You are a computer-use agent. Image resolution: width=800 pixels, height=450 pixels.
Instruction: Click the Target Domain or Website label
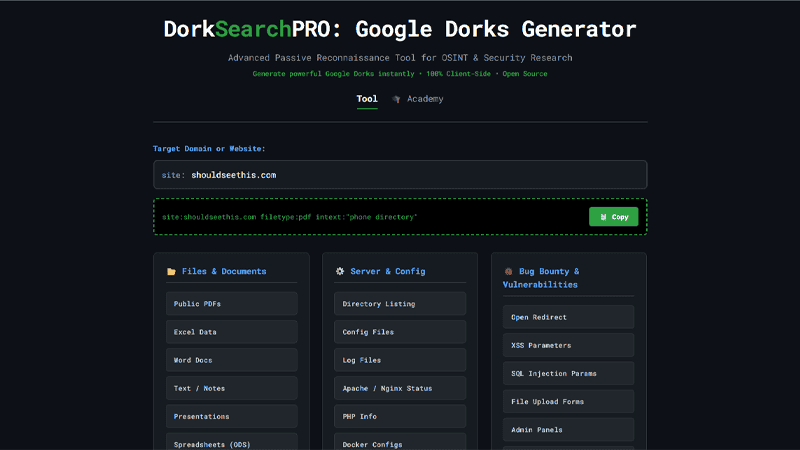click(x=209, y=148)
